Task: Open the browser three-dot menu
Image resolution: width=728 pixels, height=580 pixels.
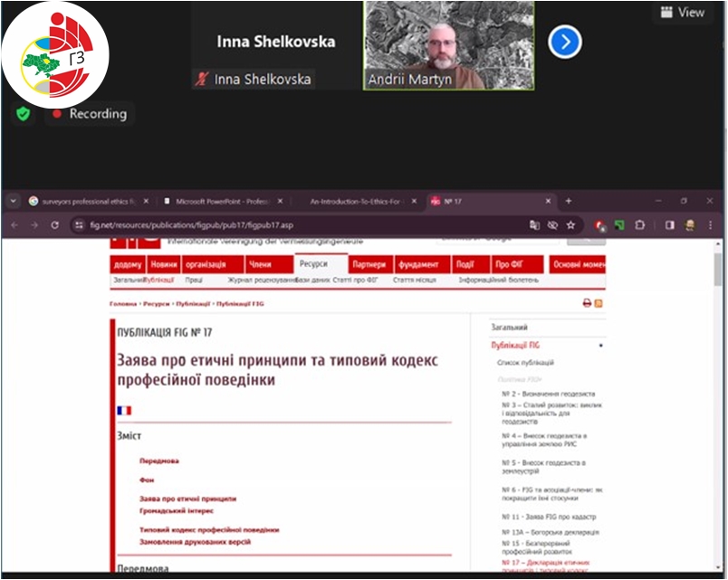Action: tap(711, 225)
